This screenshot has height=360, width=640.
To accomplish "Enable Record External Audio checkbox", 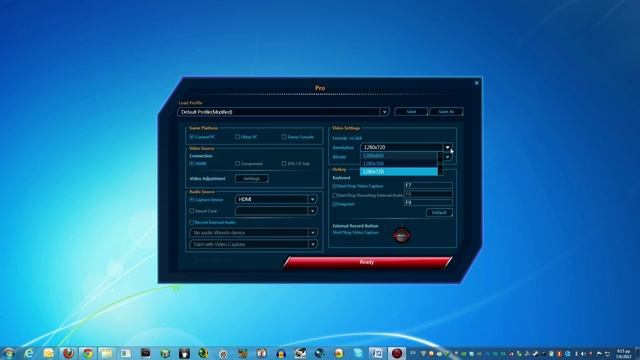I will (x=192, y=222).
